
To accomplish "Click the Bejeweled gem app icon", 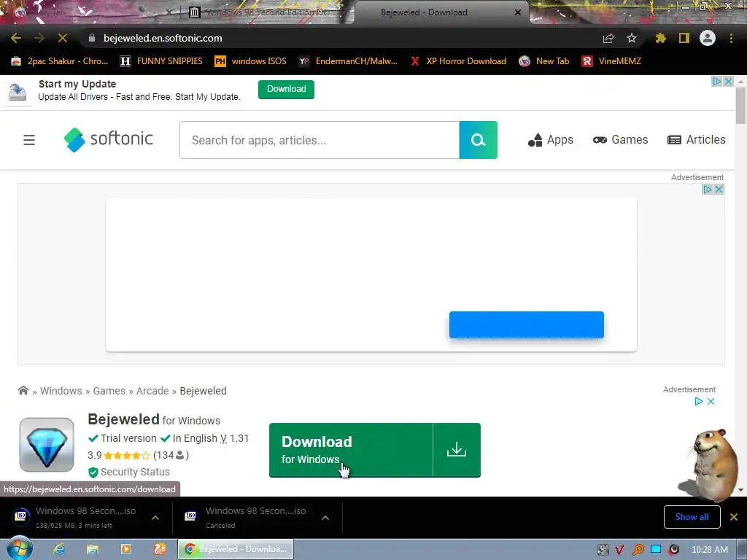I will (47, 445).
